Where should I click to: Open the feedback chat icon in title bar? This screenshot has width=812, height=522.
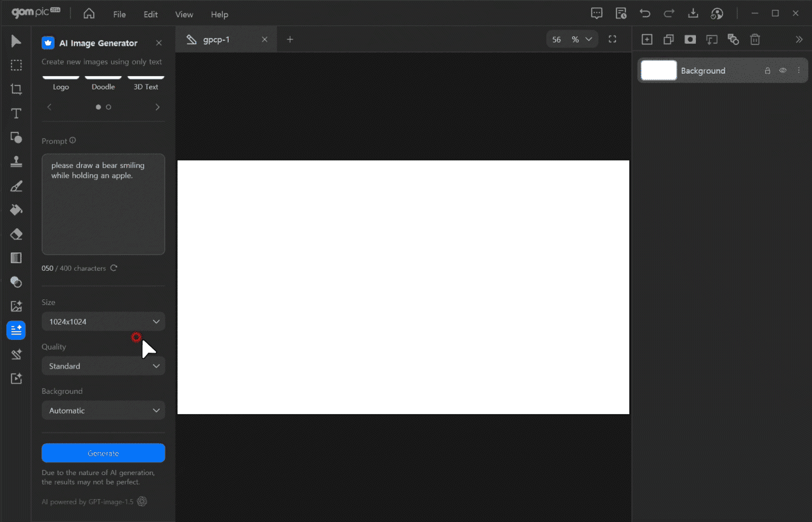click(596, 13)
